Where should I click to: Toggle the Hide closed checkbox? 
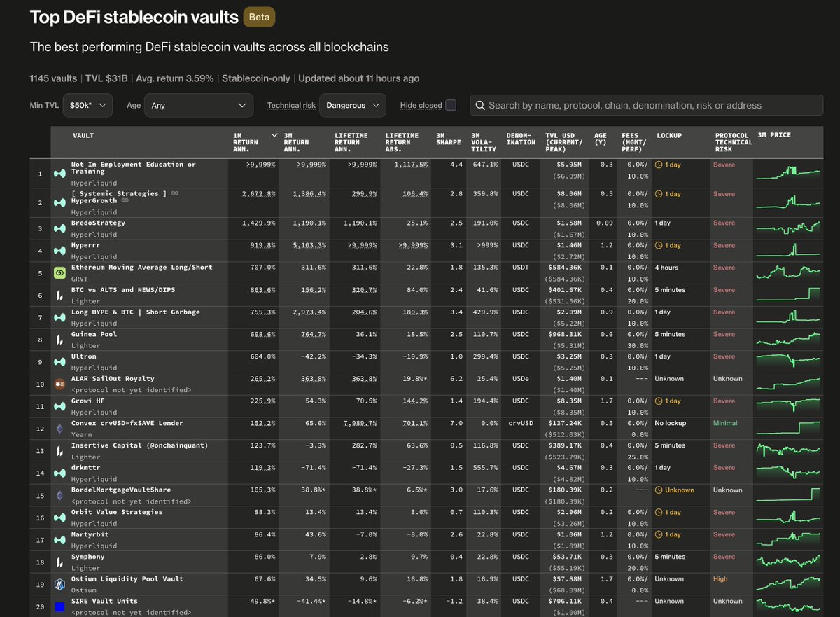[x=451, y=105]
